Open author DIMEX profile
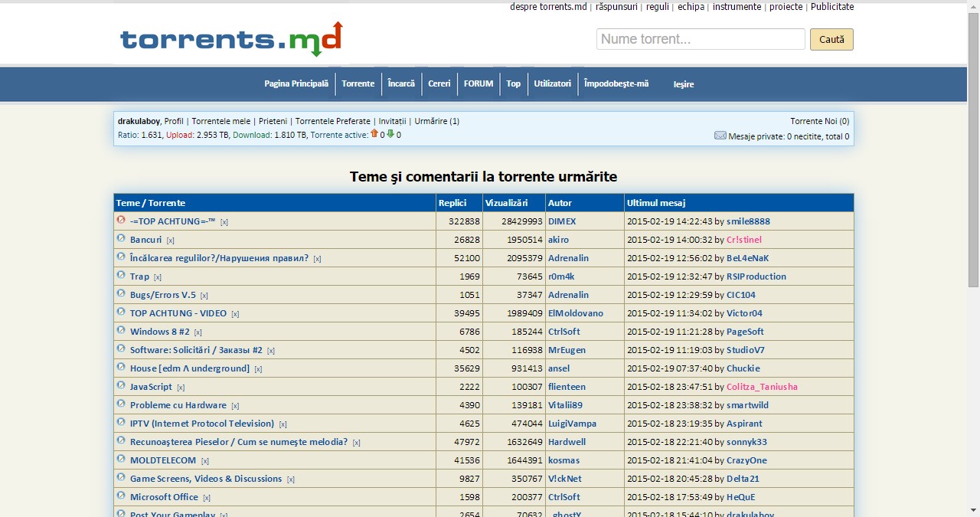This screenshot has width=980, height=517. 562,221
